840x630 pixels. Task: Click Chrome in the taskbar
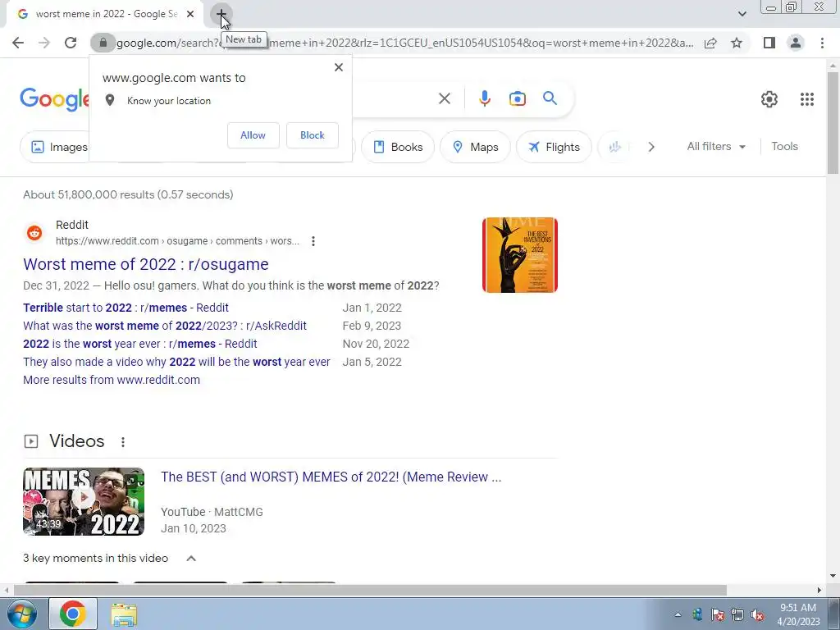(73, 614)
